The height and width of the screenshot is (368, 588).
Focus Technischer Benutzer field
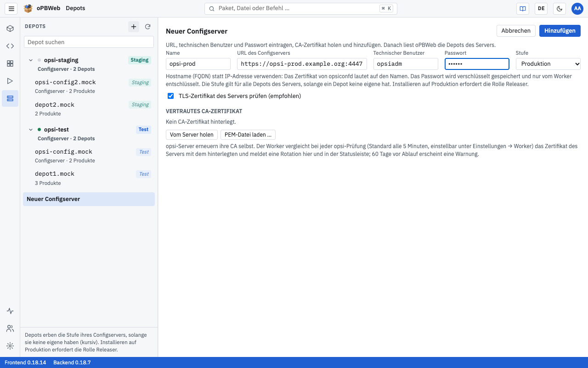click(406, 64)
